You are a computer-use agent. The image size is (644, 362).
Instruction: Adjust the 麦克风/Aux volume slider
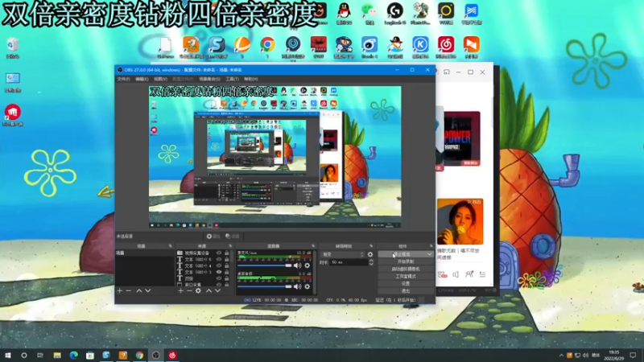(265, 265)
